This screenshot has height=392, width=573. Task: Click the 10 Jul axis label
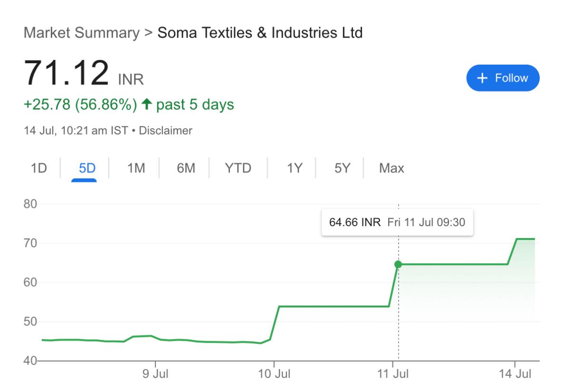click(274, 374)
